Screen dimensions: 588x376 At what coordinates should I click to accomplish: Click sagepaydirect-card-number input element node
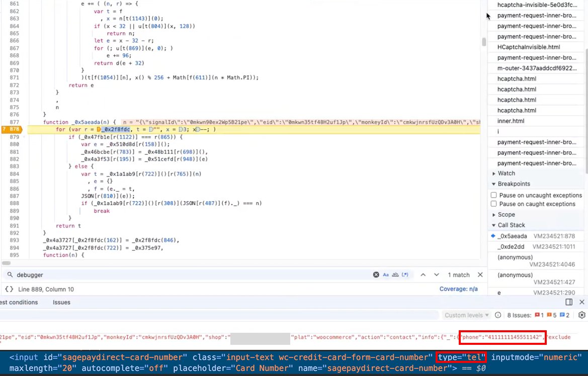[x=294, y=363]
